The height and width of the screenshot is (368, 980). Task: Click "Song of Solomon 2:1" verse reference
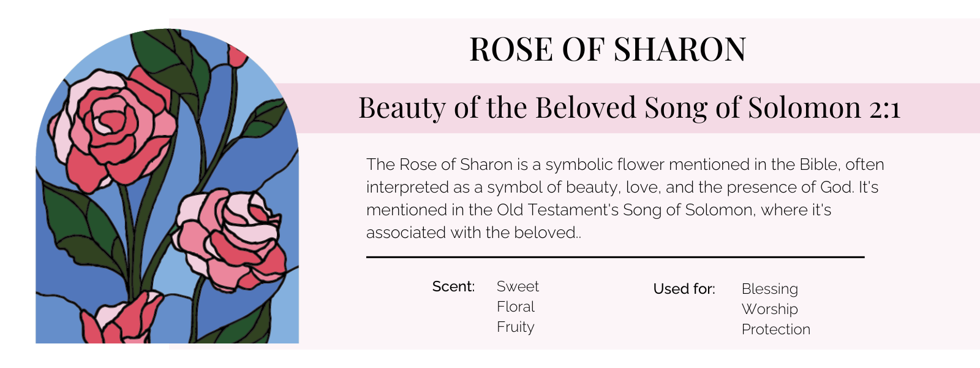[772, 108]
